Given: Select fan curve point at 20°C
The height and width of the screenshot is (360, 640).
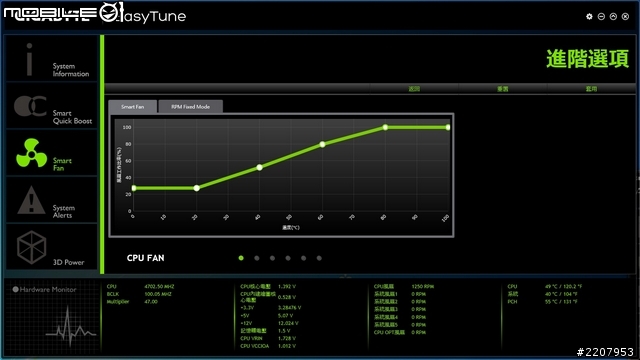Looking at the screenshot, I should [197, 188].
